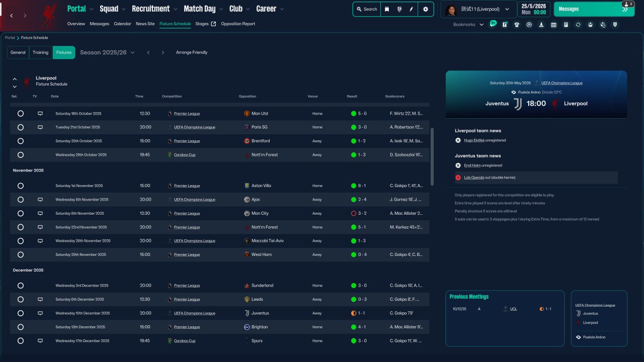The width and height of the screenshot is (644, 362).
Task: Click the fixture list vertical scrollbar
Action: [x=432, y=156]
